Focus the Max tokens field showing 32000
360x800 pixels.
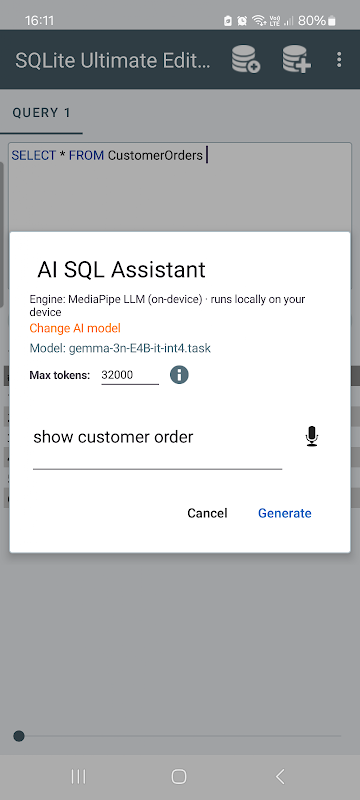click(130, 376)
